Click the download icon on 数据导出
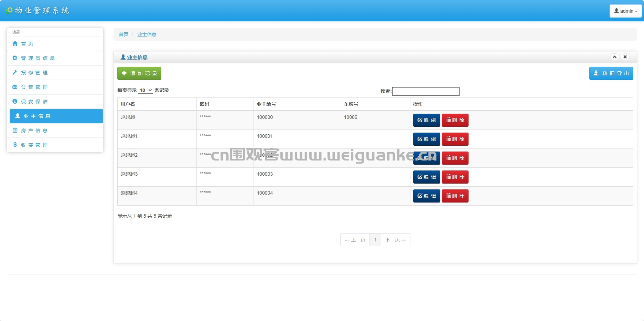Screen dimensions: 644x321 (x=596, y=73)
